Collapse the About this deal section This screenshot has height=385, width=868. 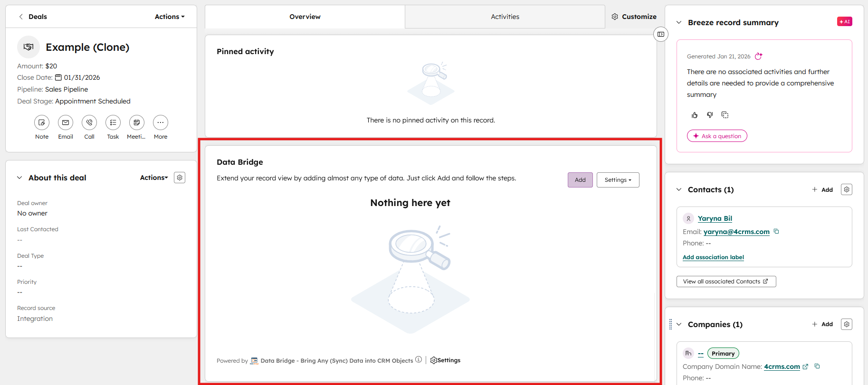(19, 178)
